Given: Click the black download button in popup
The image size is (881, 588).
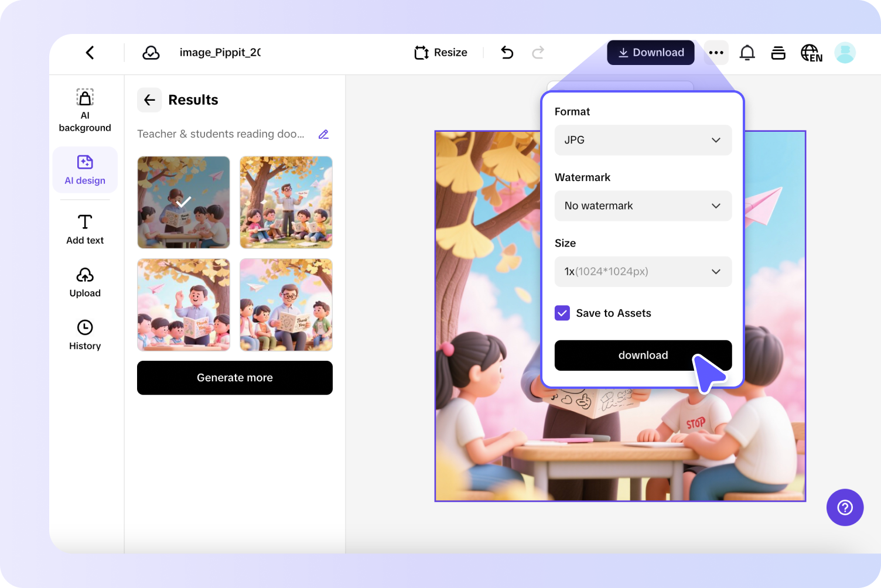Looking at the screenshot, I should (x=643, y=355).
